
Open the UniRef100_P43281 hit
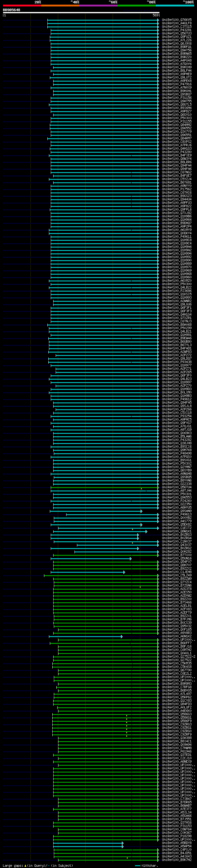[177, 30]
